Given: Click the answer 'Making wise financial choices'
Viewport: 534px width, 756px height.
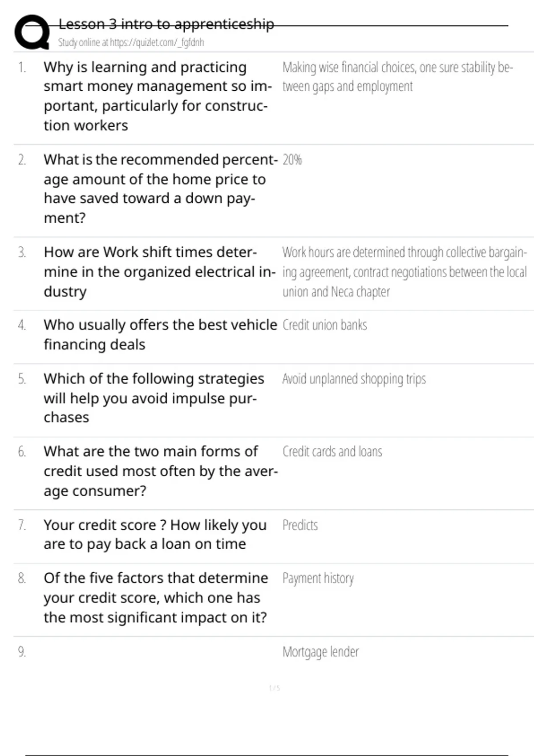Looking at the screenshot, I should click(x=397, y=76).
